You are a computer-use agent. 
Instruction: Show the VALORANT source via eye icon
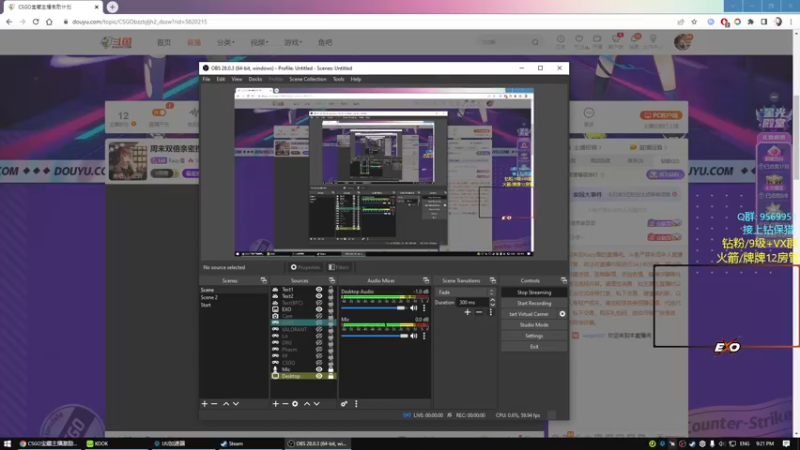click(x=319, y=329)
